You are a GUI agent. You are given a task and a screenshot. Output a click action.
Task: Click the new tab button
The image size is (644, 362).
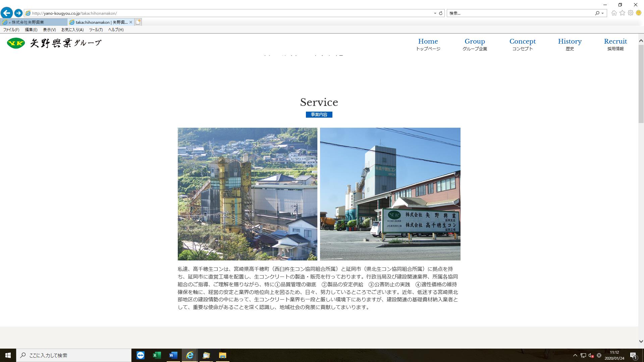pyautogui.click(x=138, y=22)
